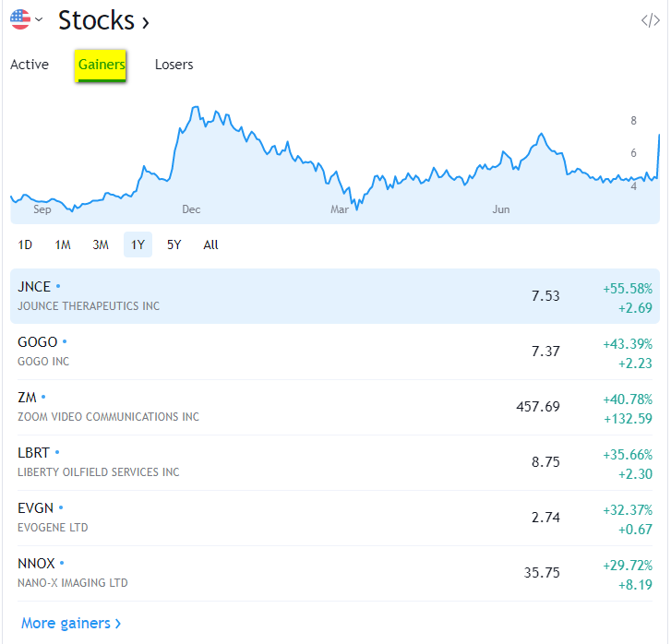
Task: Click the blue dot beside GOGO
Action: click(x=65, y=341)
